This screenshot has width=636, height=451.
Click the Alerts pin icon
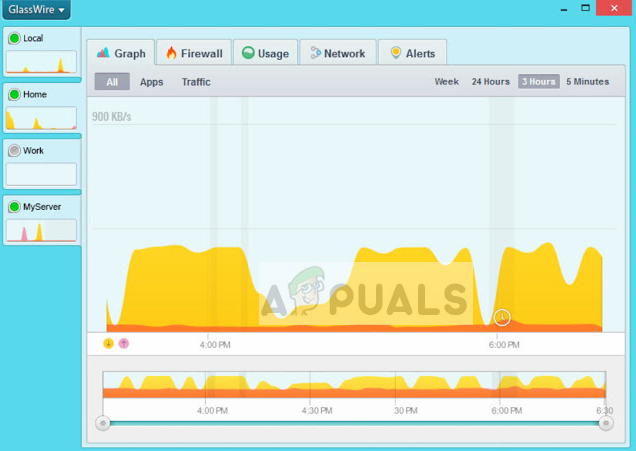(x=395, y=53)
